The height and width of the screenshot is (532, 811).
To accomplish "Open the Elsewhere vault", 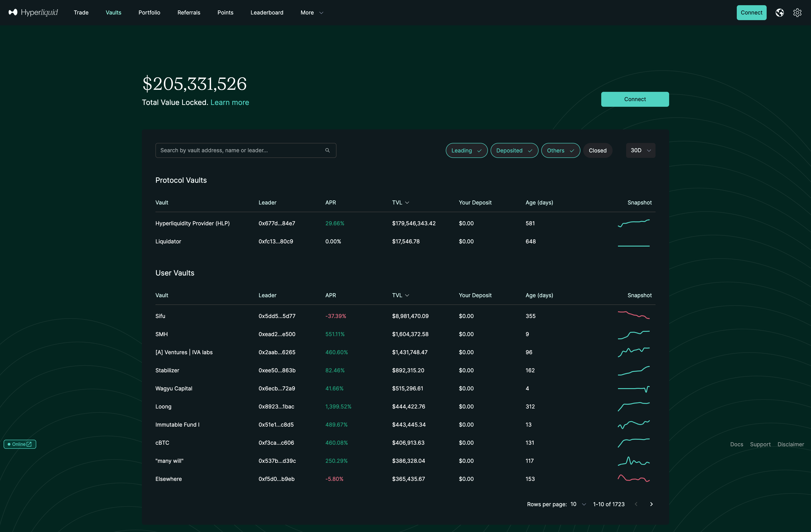I will tap(169, 479).
